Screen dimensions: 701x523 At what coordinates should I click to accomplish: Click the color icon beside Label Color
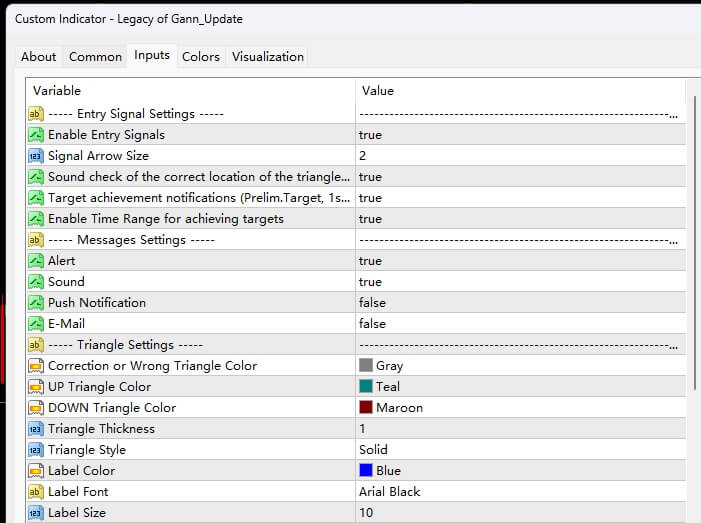point(36,471)
